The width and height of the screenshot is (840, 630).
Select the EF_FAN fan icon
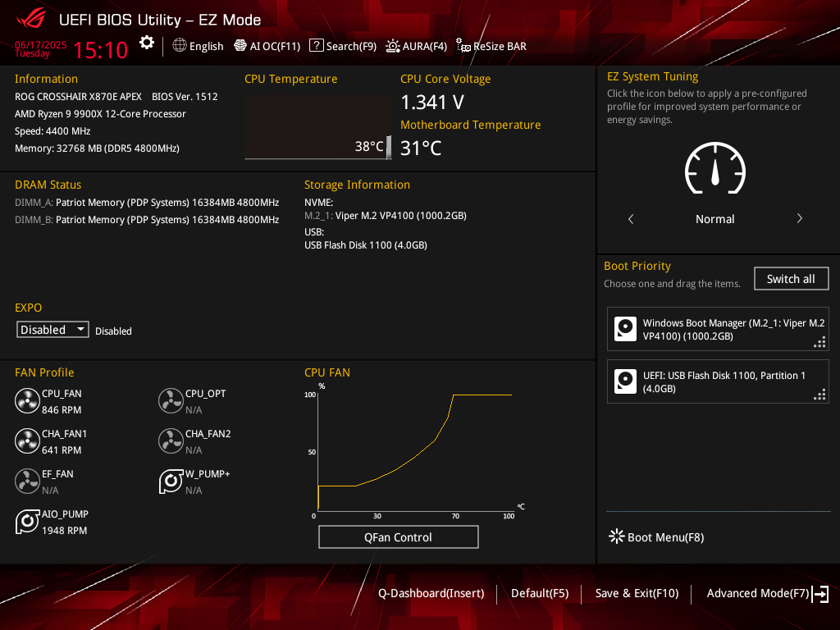click(x=27, y=482)
